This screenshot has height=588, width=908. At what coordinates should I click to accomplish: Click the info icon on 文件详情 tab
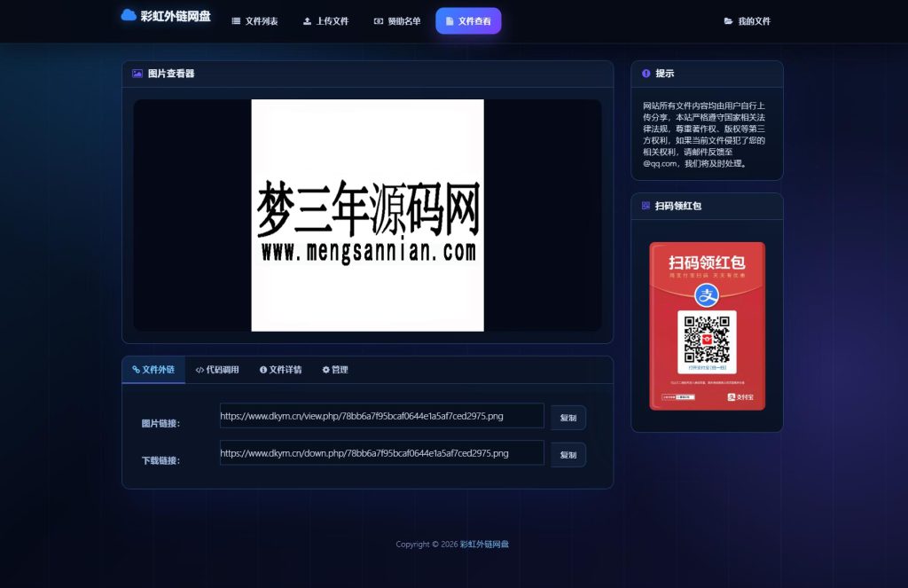(263, 370)
